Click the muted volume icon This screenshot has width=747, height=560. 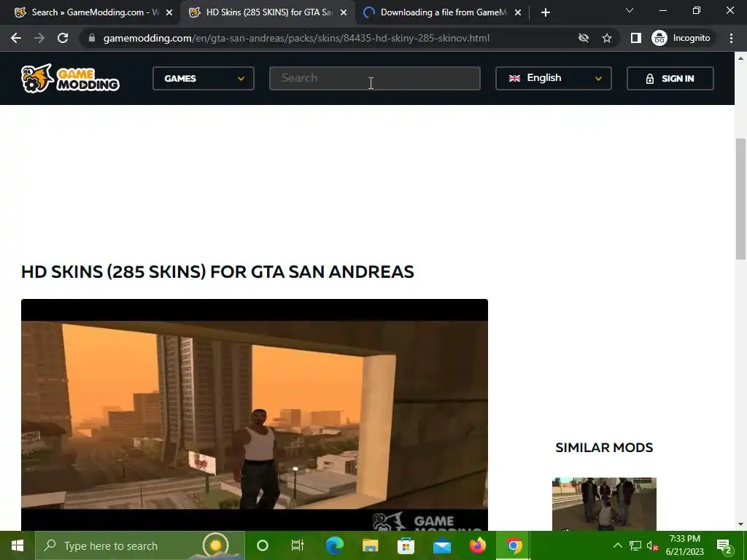(652, 545)
